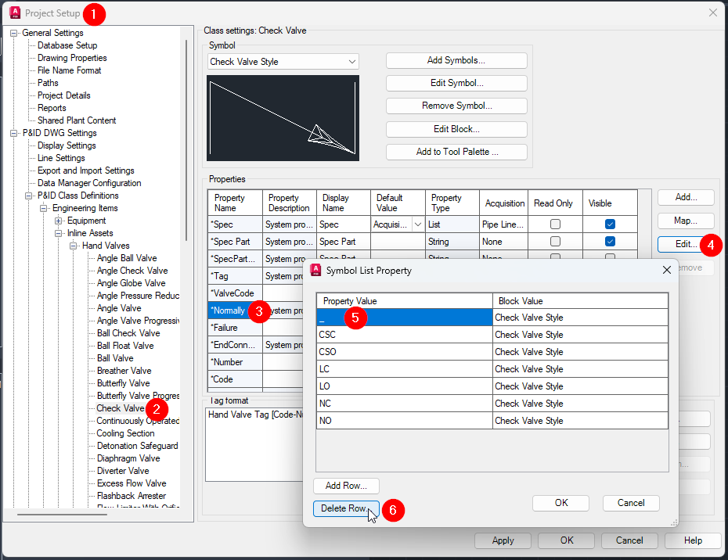Toggle Read Only for the Spec Part row
The width and height of the screenshot is (728, 560).
coord(555,241)
